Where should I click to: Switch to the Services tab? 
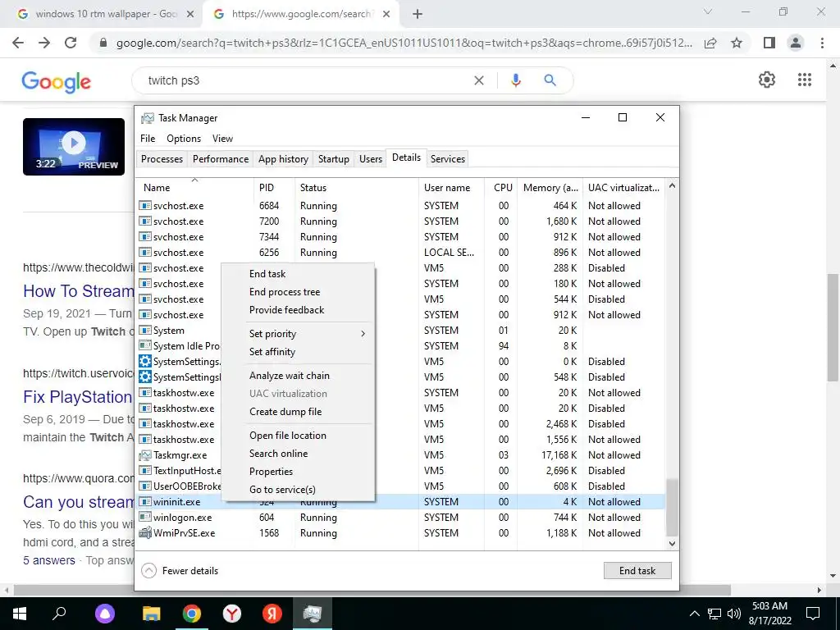448,159
